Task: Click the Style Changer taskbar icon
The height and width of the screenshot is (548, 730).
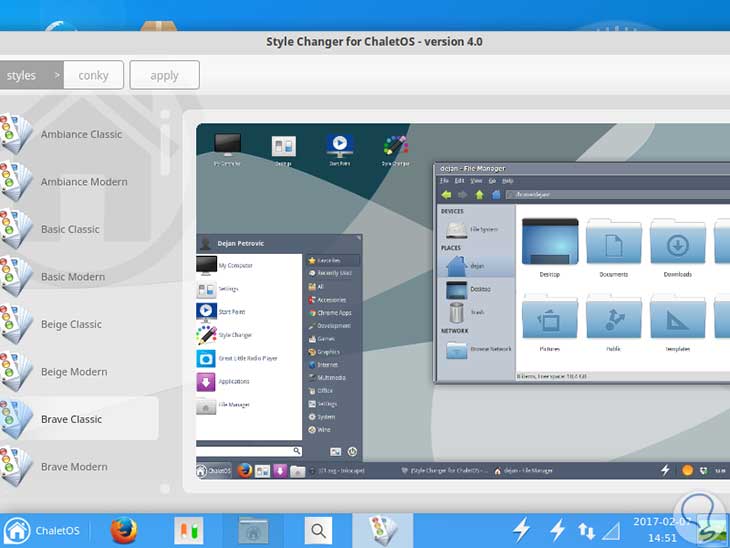Action: click(x=383, y=530)
